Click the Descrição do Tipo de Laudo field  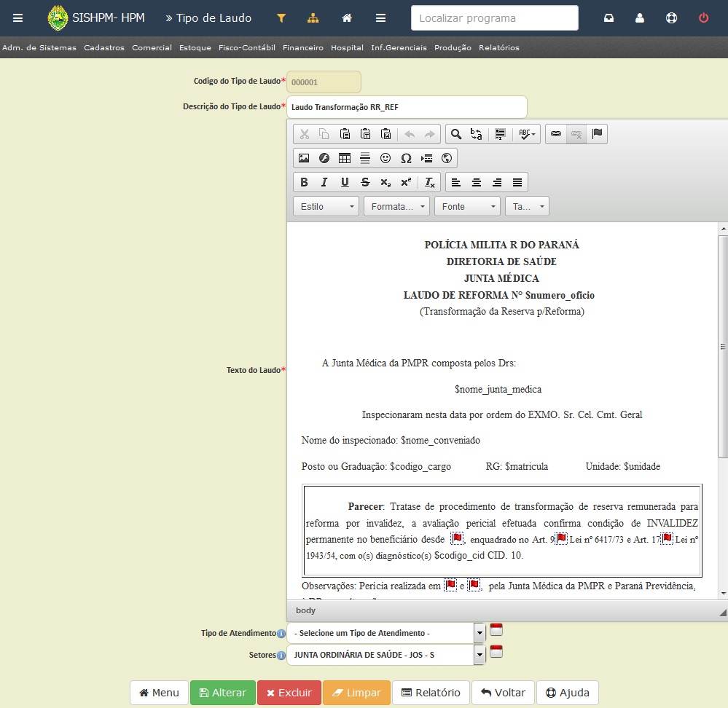407,107
